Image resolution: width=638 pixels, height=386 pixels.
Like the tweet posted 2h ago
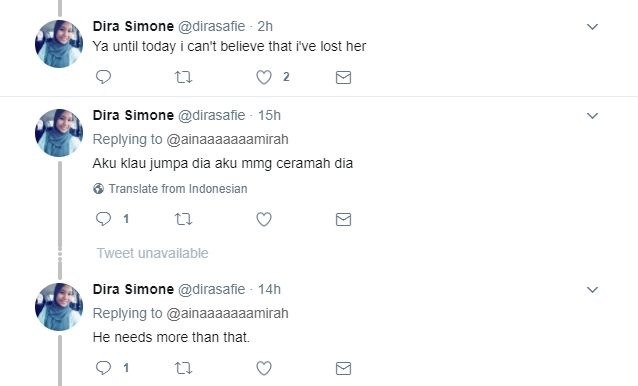264,77
